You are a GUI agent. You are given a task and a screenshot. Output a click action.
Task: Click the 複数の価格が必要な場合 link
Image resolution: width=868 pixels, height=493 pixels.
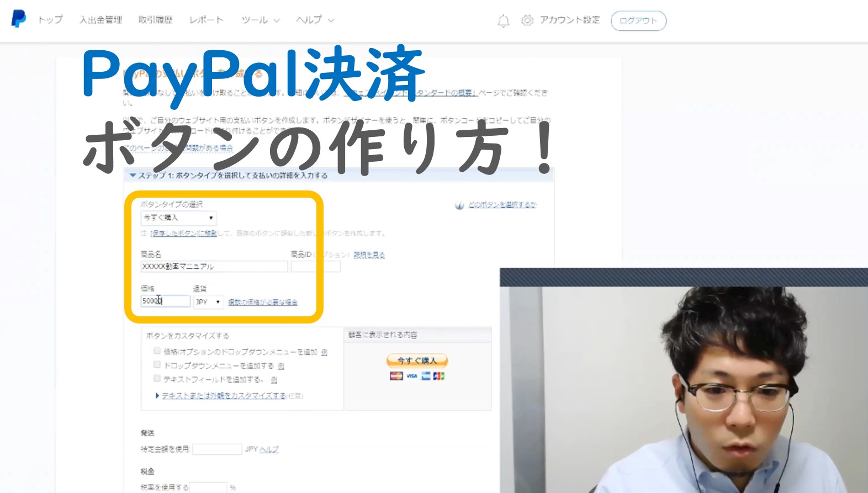click(263, 302)
